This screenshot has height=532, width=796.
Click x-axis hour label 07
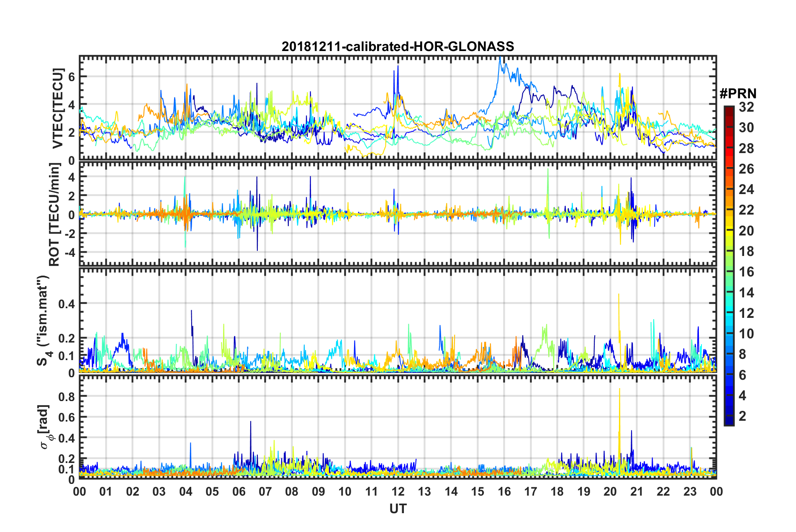pyautogui.click(x=265, y=491)
